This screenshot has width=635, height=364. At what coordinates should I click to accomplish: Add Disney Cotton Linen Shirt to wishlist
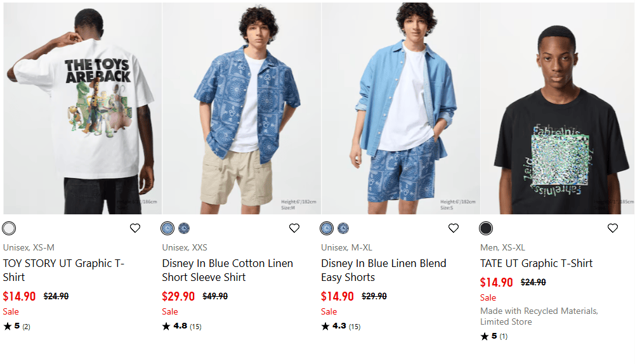click(294, 228)
